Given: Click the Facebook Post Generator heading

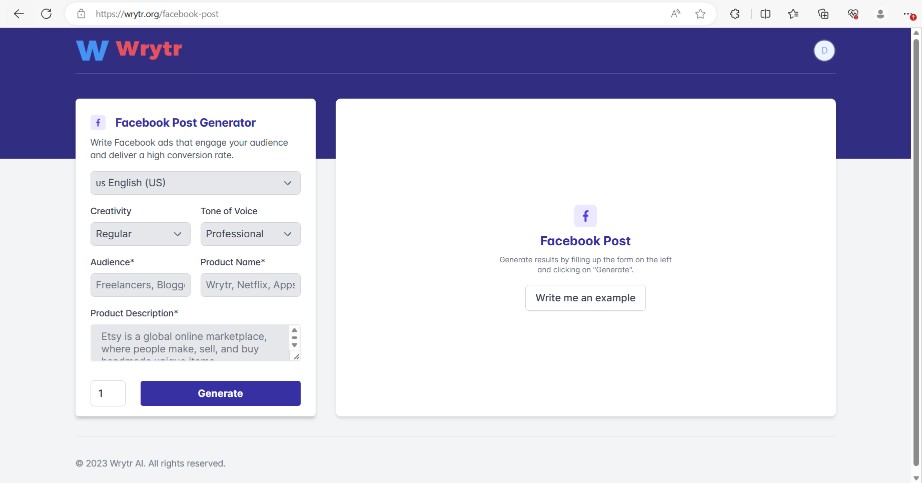Looking at the screenshot, I should click(185, 122).
